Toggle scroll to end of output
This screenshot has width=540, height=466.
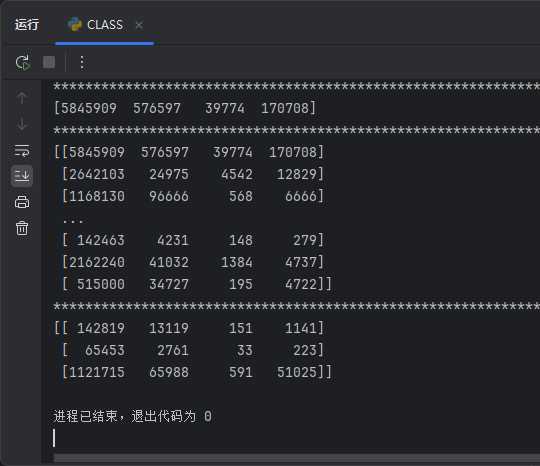[x=22, y=176]
